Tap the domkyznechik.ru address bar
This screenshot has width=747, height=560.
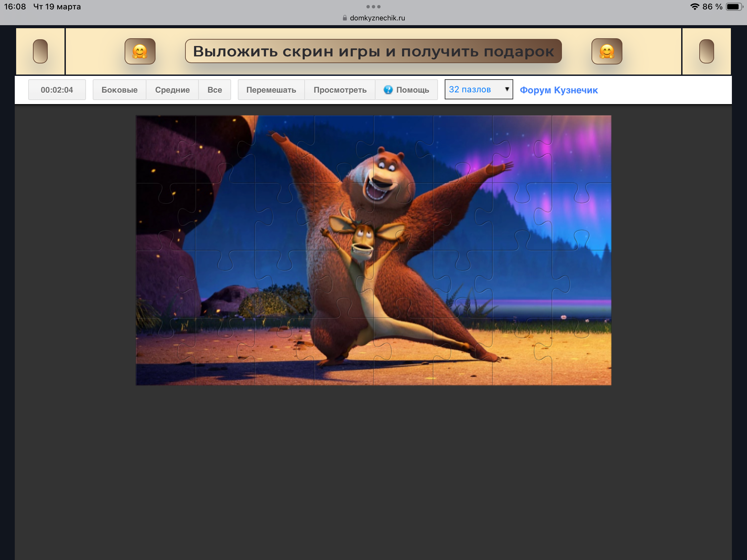377,18
